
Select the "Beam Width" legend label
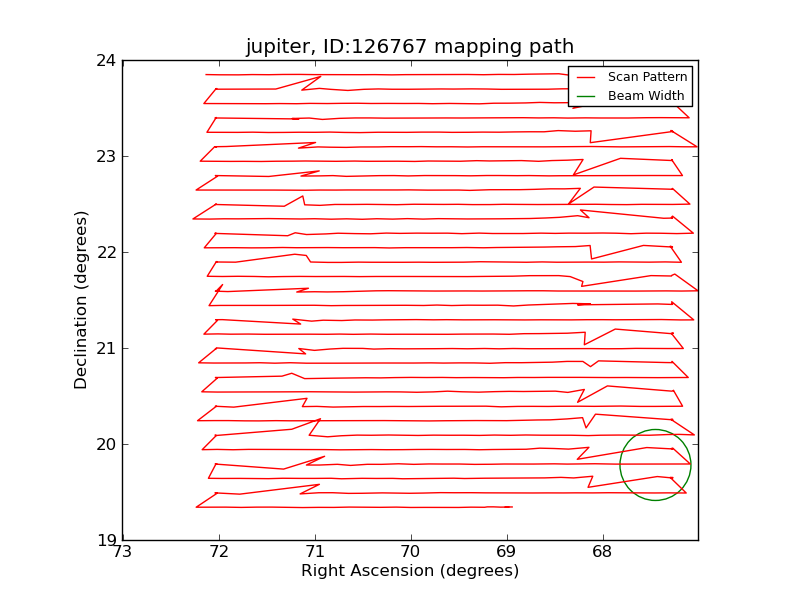click(646, 96)
